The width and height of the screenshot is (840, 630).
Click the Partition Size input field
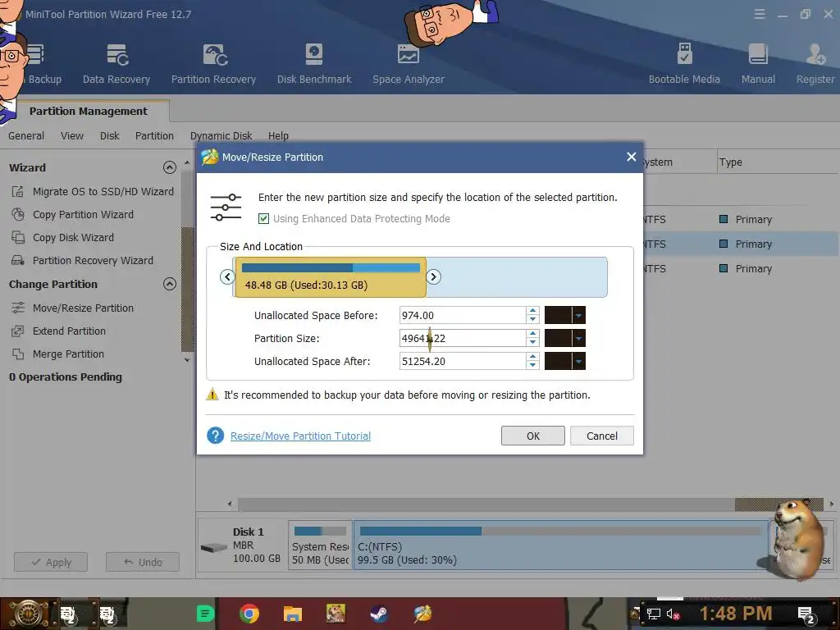click(x=463, y=338)
